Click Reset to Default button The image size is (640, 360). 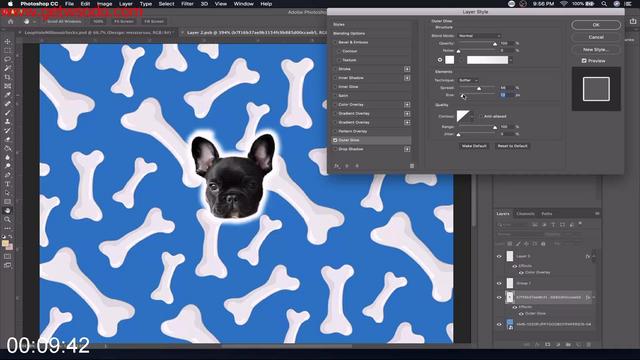click(x=512, y=146)
